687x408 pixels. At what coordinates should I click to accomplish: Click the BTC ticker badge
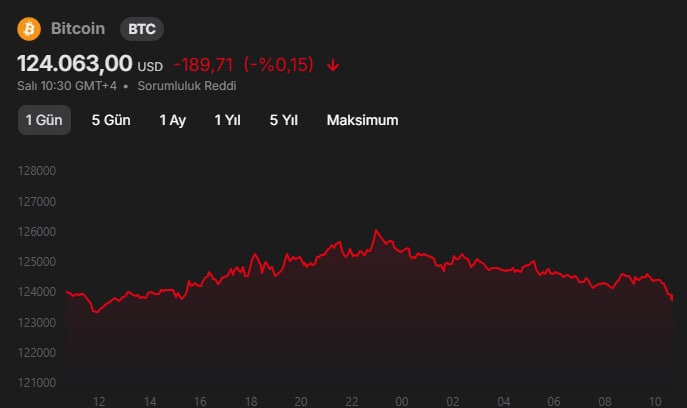pyautogui.click(x=143, y=29)
